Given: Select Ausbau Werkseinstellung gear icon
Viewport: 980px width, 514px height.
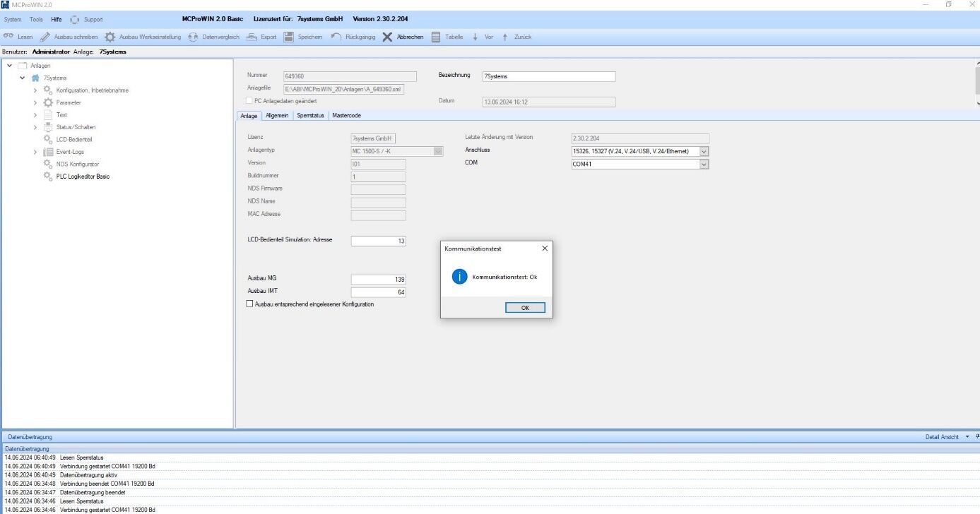Looking at the screenshot, I should click(x=110, y=37).
